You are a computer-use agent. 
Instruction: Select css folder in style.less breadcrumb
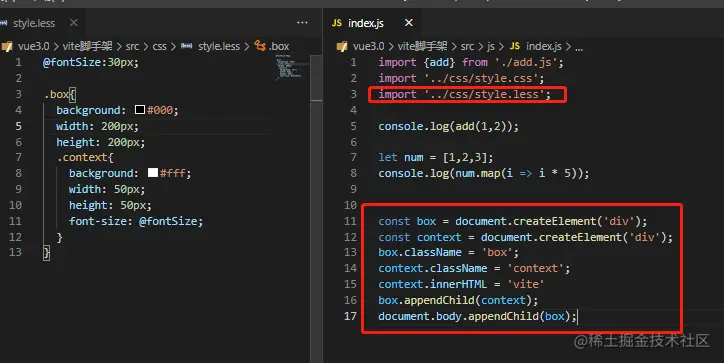click(x=159, y=46)
